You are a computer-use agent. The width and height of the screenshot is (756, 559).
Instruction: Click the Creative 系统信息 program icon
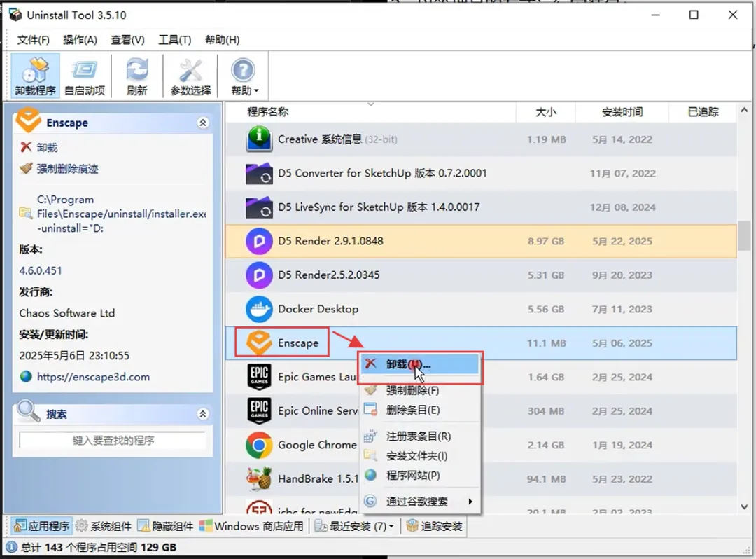coord(259,139)
